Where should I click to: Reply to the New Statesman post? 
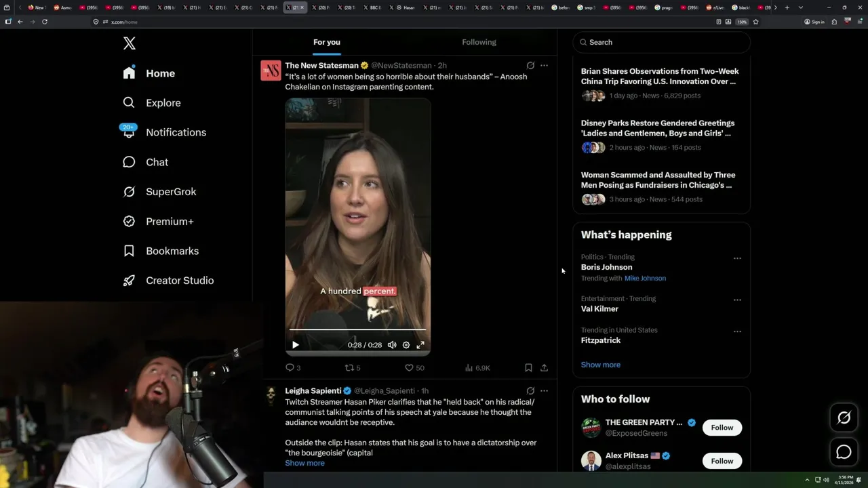point(293,368)
